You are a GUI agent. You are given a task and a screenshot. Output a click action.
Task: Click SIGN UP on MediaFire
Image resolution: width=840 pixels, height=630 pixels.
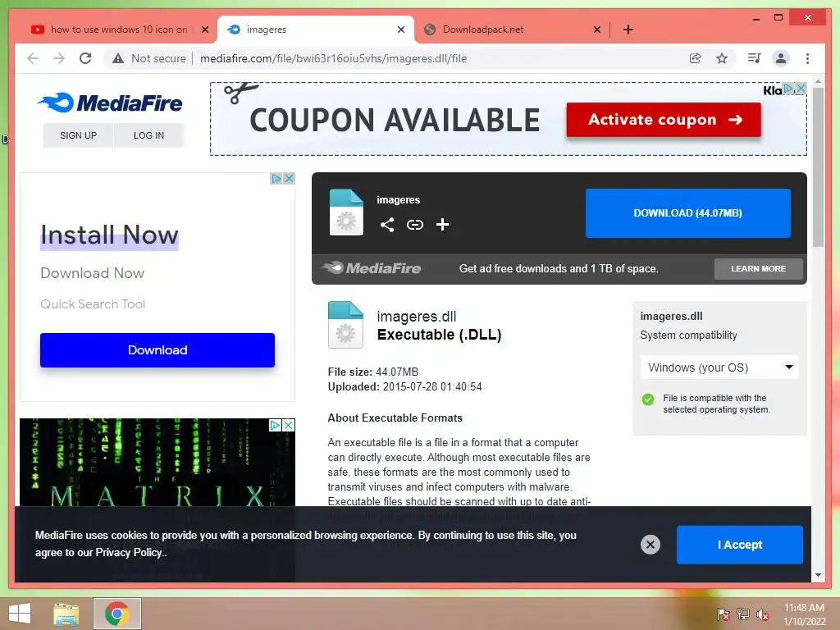click(x=78, y=135)
